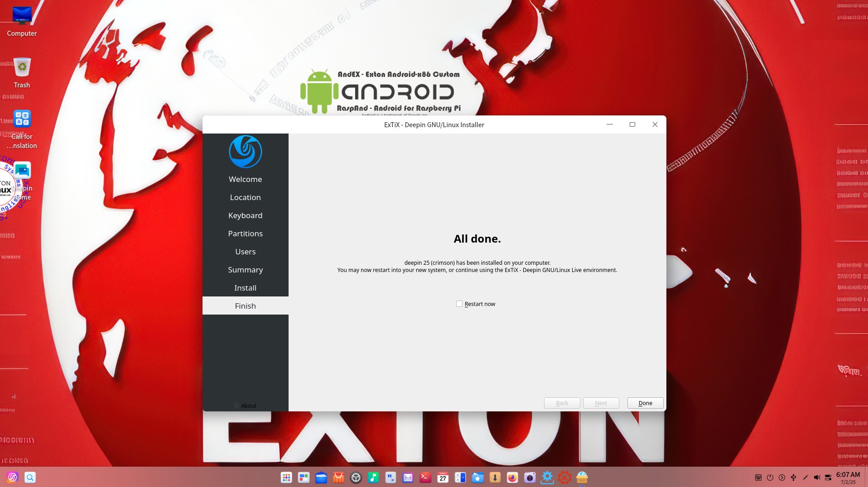Open the quick settings toggles tray icon
Image resolution: width=868 pixels, height=487 pixels.
828,477
